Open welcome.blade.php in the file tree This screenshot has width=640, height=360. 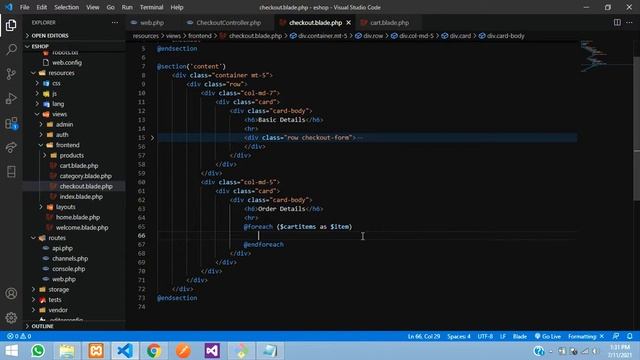point(82,228)
